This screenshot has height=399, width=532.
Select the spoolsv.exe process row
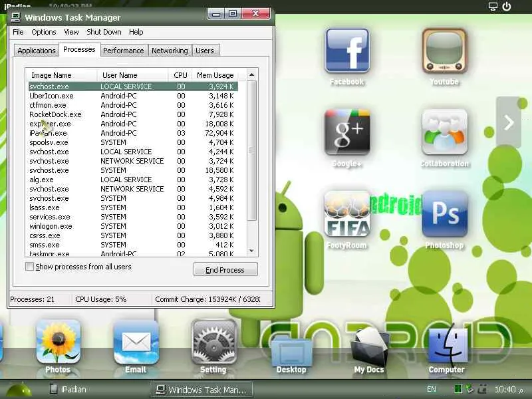133,142
